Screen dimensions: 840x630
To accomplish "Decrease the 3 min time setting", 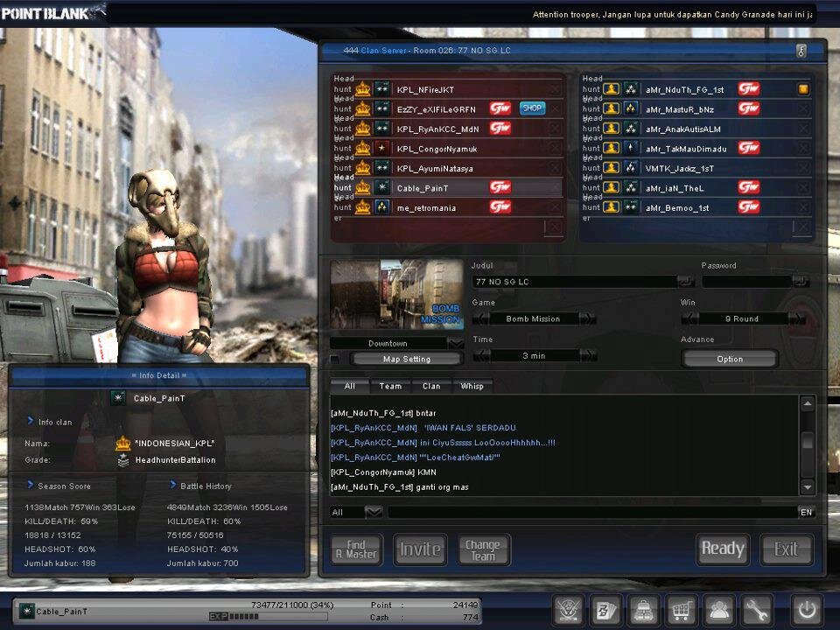I will tap(481, 356).
